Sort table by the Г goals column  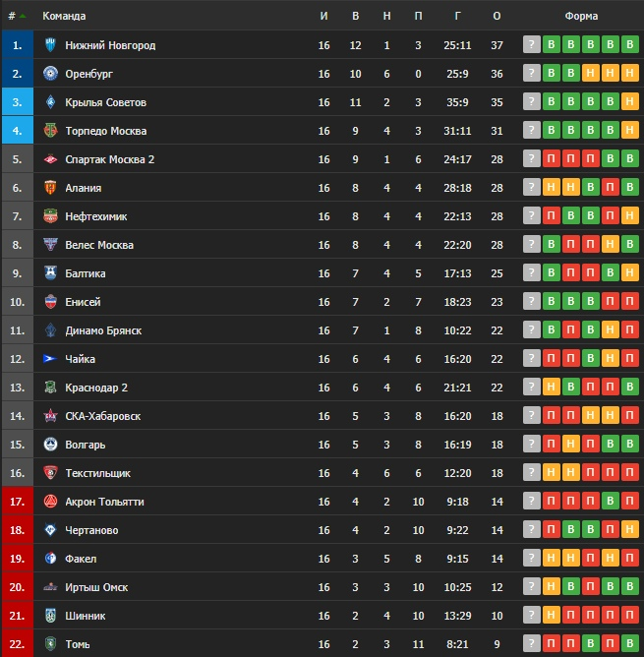pyautogui.click(x=458, y=16)
